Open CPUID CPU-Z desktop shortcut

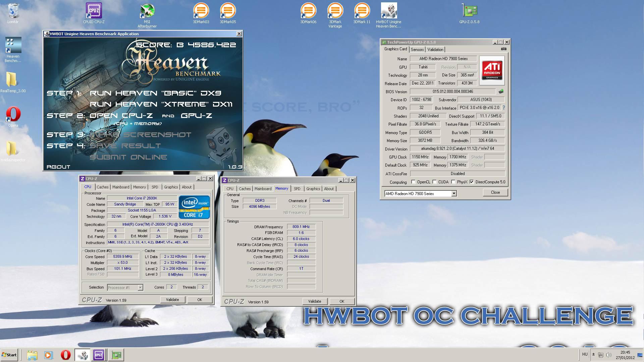coord(94,13)
